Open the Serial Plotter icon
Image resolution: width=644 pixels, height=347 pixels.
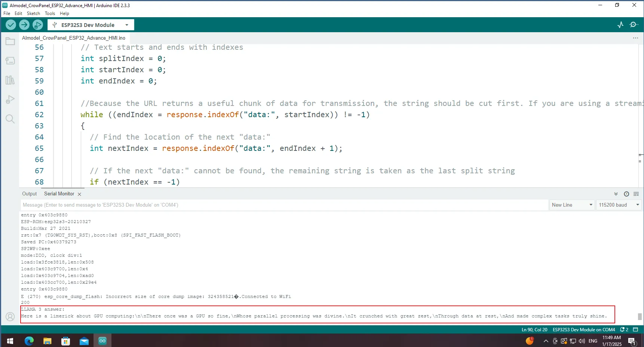(620, 25)
